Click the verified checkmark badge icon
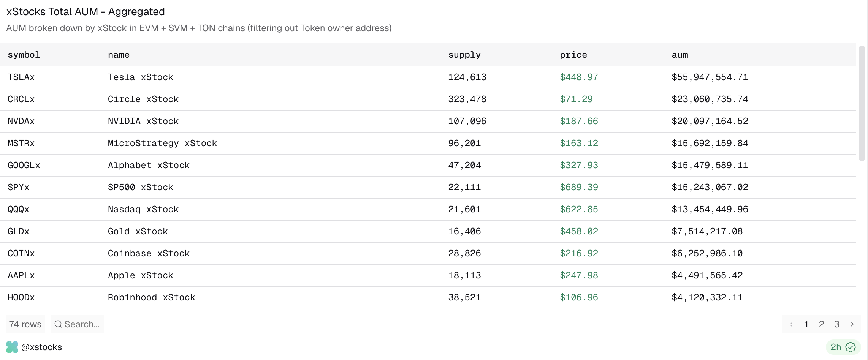The width and height of the screenshot is (868, 360). tap(851, 347)
